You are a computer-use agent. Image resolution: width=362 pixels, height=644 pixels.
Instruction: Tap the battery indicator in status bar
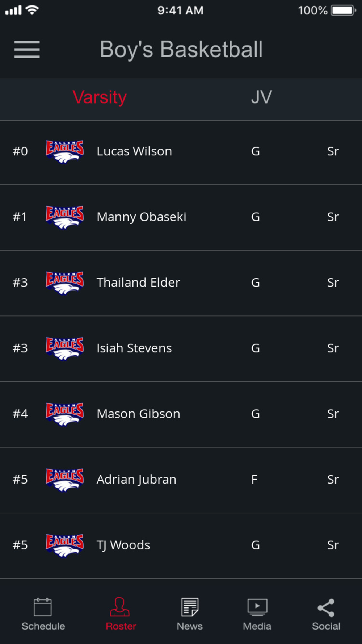coord(343,10)
